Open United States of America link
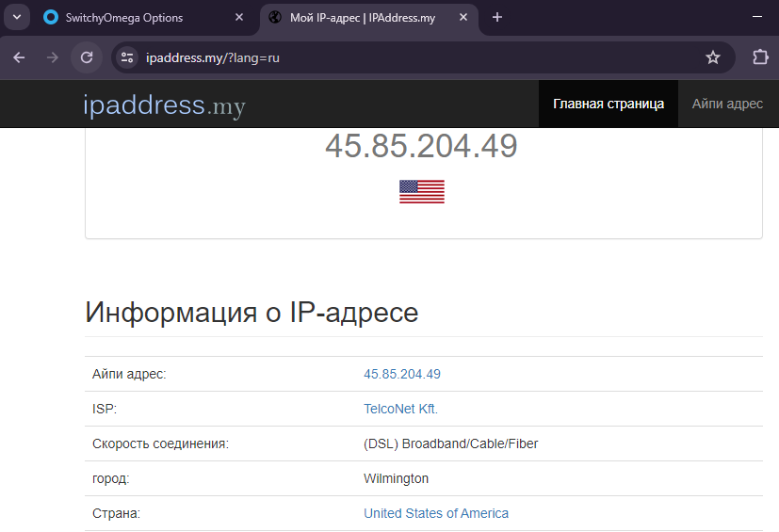The height and width of the screenshot is (532, 779). (436, 513)
